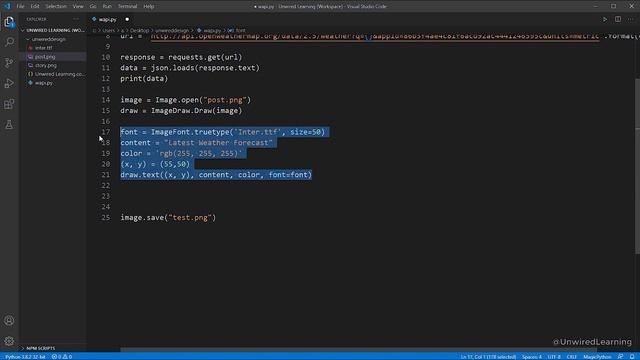640x360 pixels.
Task: Split the editor to the right
Action: (x=618, y=19)
